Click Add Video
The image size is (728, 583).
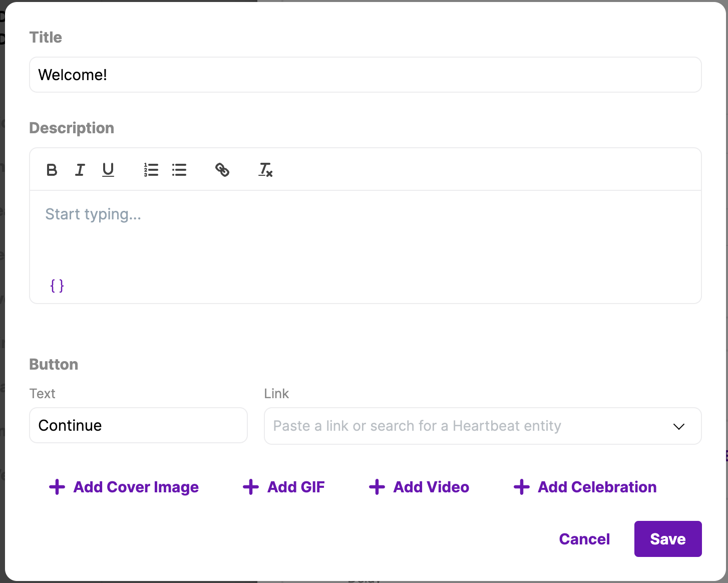pyautogui.click(x=420, y=487)
